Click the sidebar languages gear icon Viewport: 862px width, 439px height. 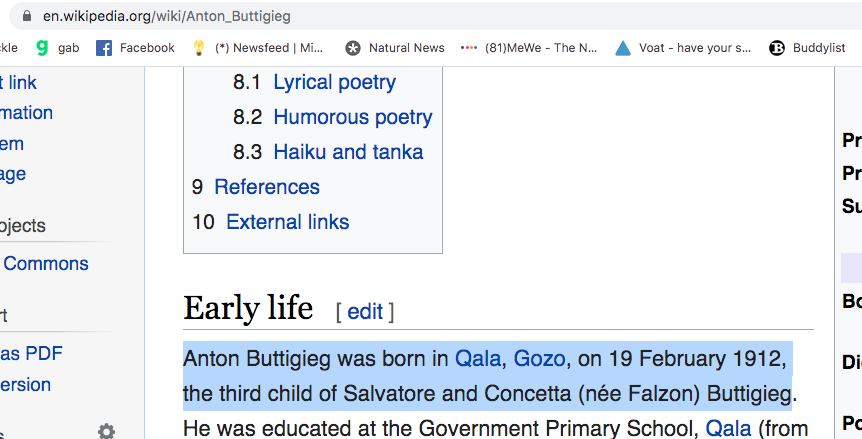pyautogui.click(x=106, y=431)
